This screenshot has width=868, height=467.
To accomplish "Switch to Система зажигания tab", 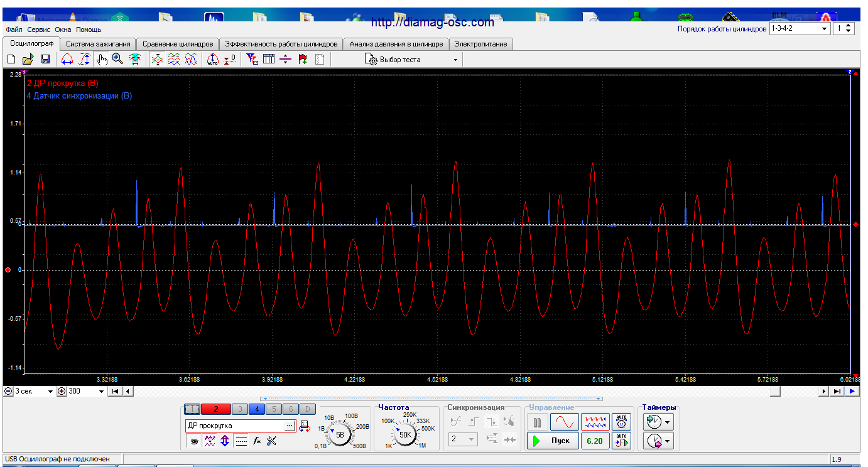I will [98, 44].
